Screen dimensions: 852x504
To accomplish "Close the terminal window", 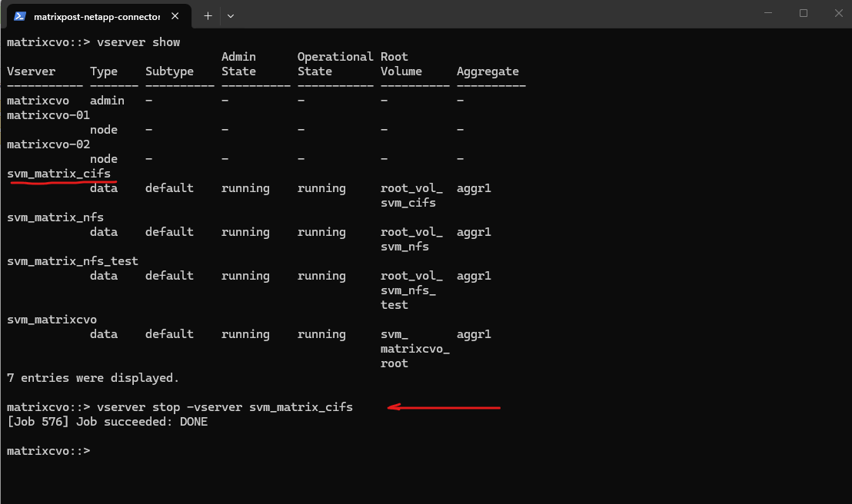I will pyautogui.click(x=838, y=13).
